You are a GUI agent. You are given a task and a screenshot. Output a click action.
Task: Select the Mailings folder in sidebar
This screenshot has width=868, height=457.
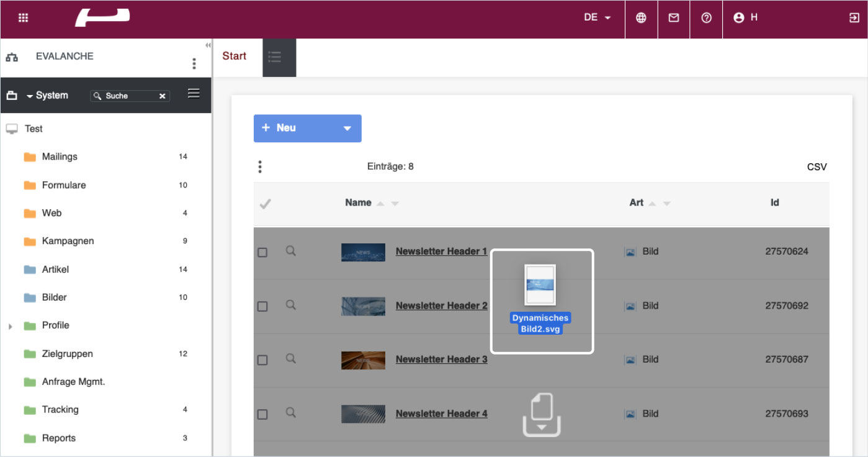[x=60, y=156]
